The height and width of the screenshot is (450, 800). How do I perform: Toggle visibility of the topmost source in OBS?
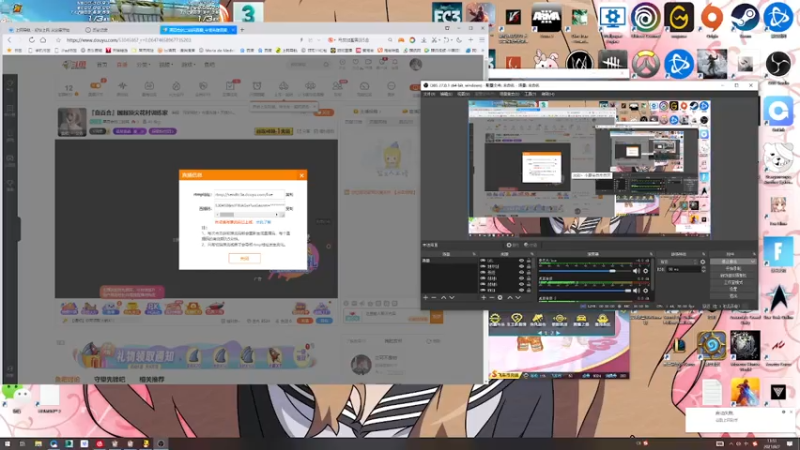click(x=521, y=261)
